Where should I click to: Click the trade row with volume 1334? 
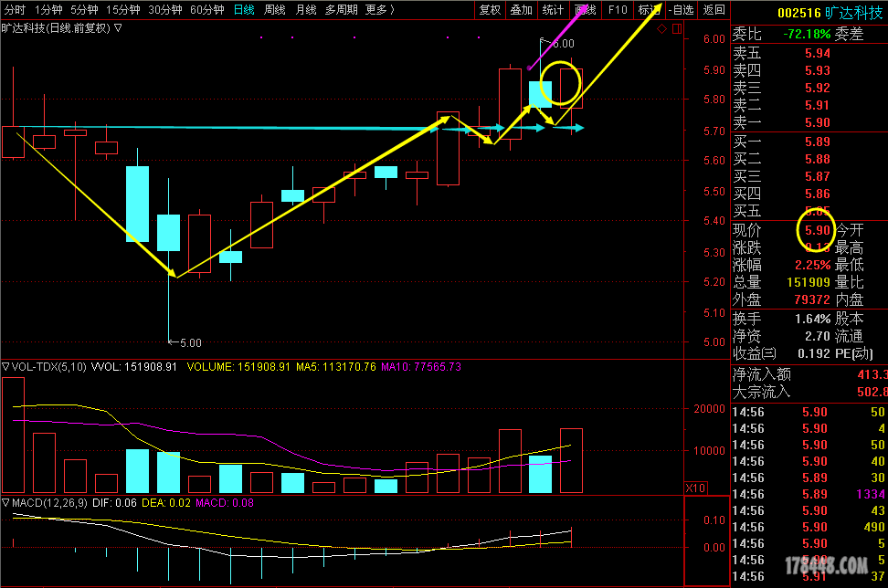click(x=809, y=494)
